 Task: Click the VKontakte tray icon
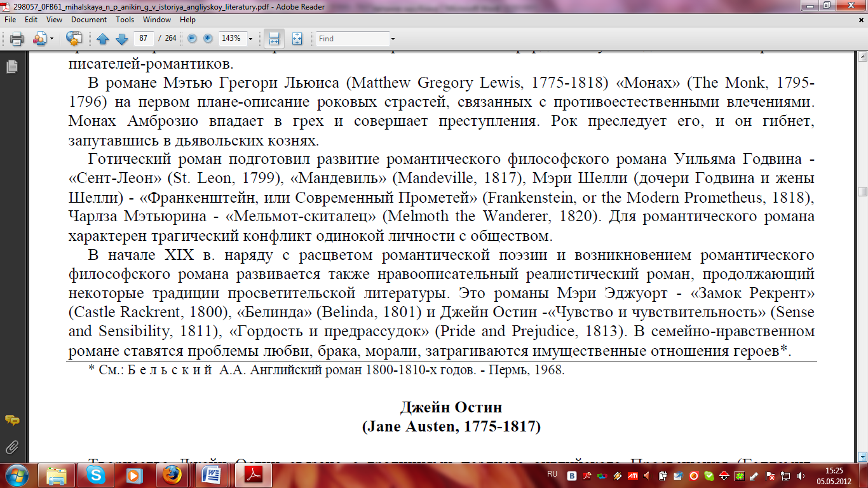(572, 475)
